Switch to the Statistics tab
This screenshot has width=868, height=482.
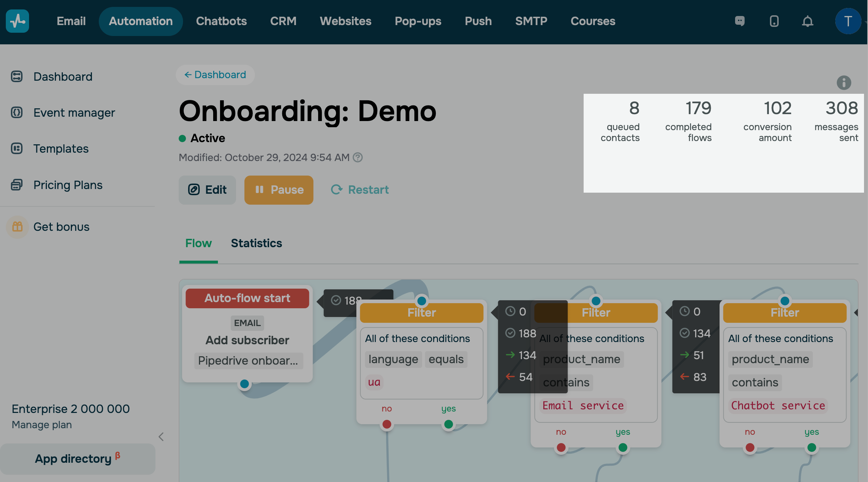pyautogui.click(x=256, y=243)
